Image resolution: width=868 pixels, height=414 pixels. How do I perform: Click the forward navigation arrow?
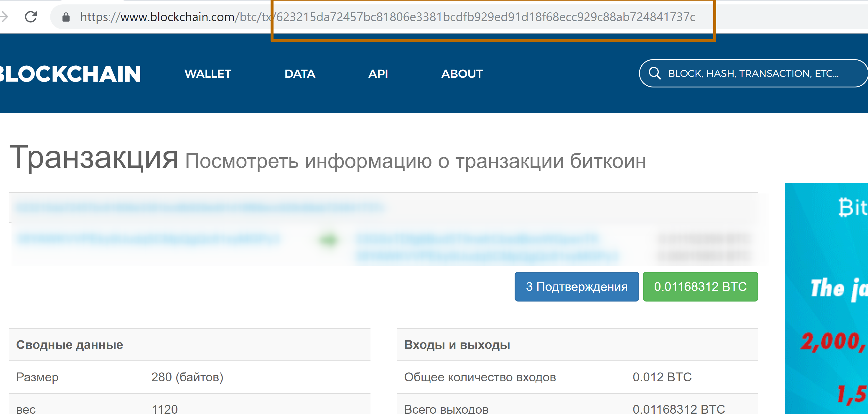[x=4, y=17]
